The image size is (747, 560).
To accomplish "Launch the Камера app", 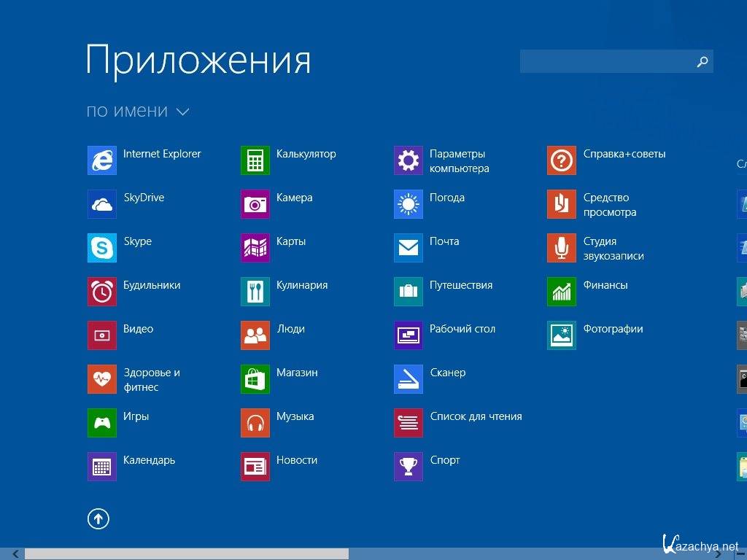I will pos(255,203).
